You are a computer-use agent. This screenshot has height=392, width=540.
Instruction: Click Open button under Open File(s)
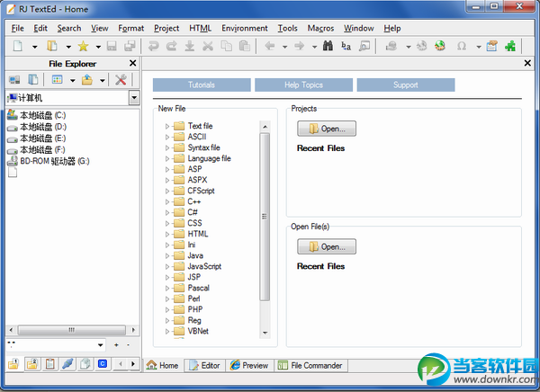coord(327,246)
